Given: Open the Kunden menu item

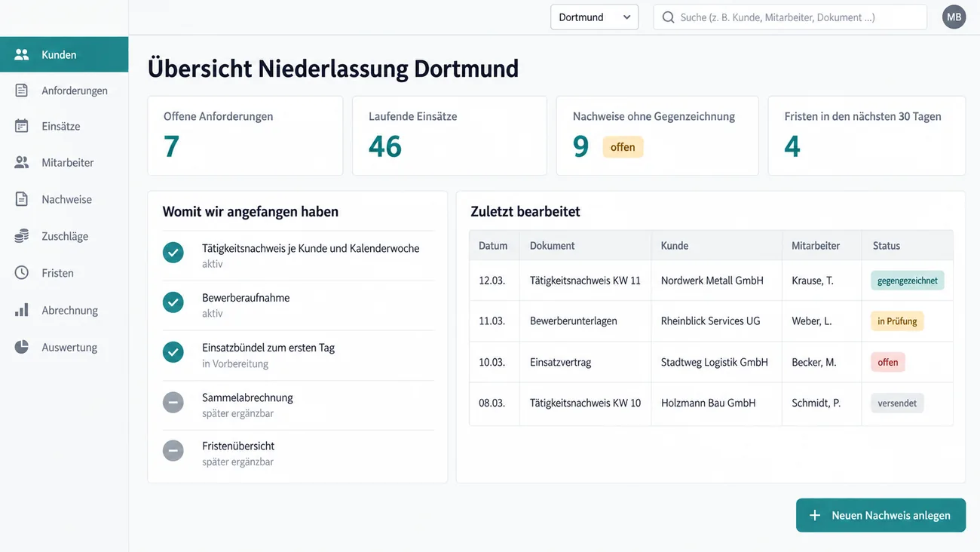Looking at the screenshot, I should [x=64, y=54].
